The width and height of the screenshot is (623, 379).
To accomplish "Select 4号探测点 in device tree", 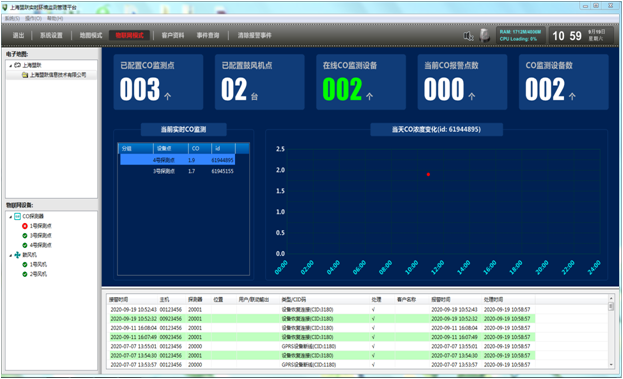I will (x=41, y=245).
